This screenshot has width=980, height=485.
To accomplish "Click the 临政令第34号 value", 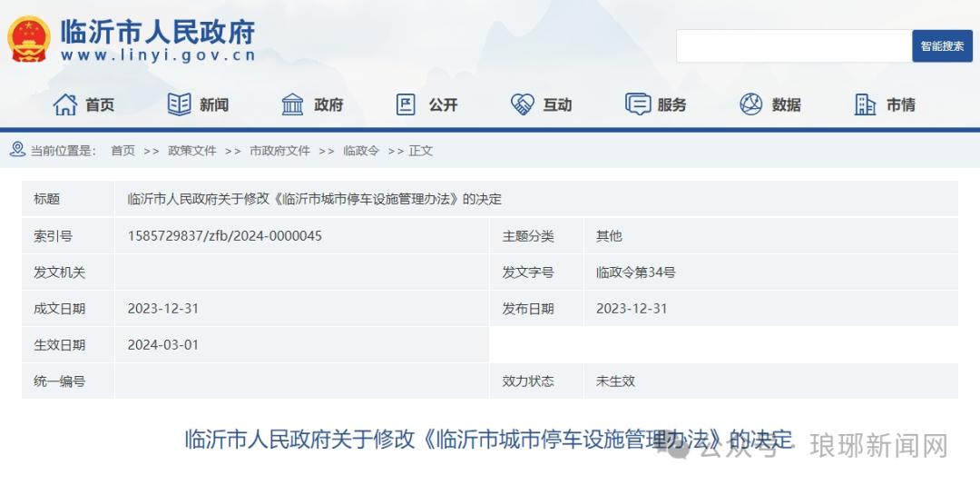I will pyautogui.click(x=635, y=272).
